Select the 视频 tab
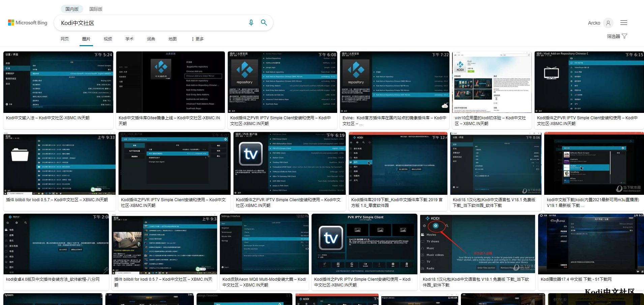644x305 pixels. coord(108,39)
